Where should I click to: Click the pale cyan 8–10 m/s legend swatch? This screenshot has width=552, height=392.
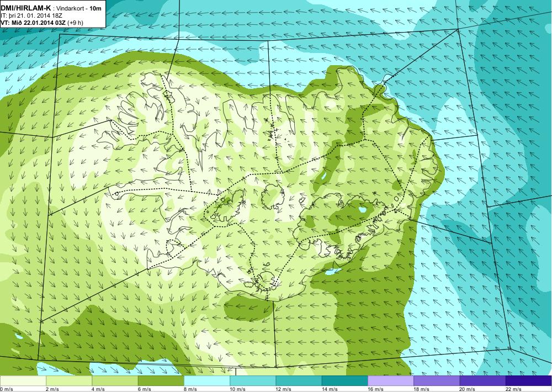[207, 381]
